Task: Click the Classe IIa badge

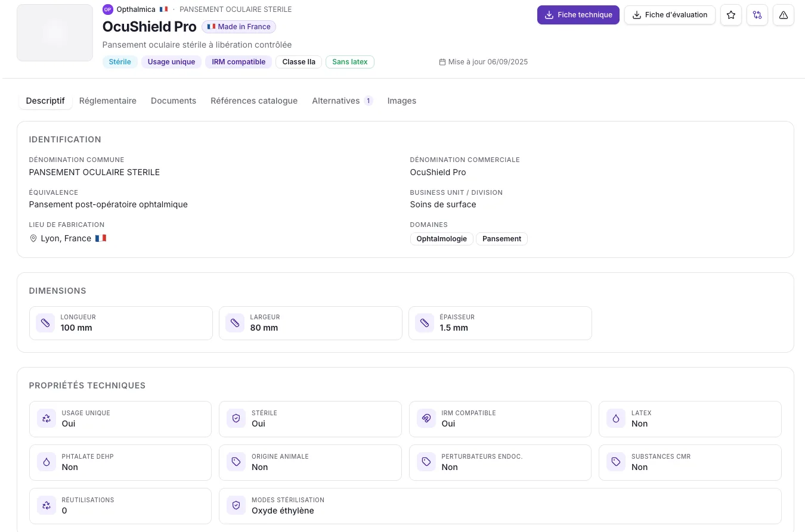Action: 299,62
